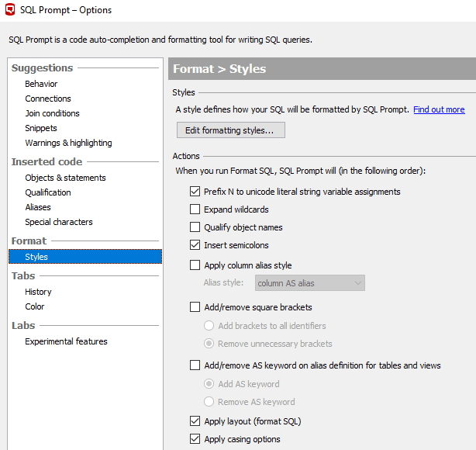Toggle Apply layout (format SQL) checkbox
The width and height of the screenshot is (476, 450).
click(195, 421)
